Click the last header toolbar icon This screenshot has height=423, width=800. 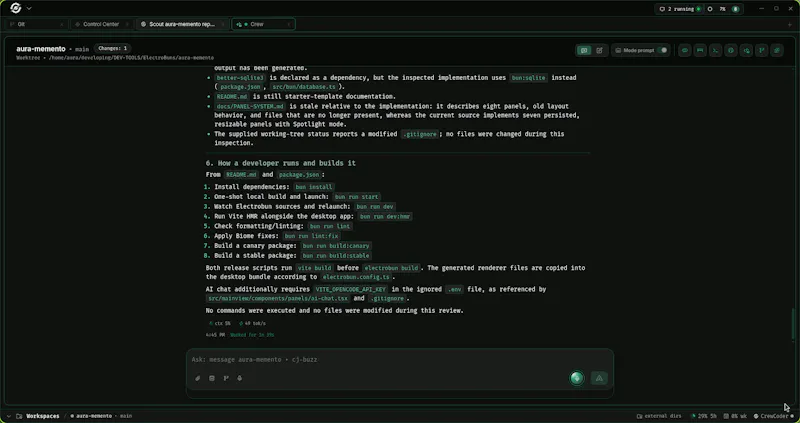pos(777,50)
